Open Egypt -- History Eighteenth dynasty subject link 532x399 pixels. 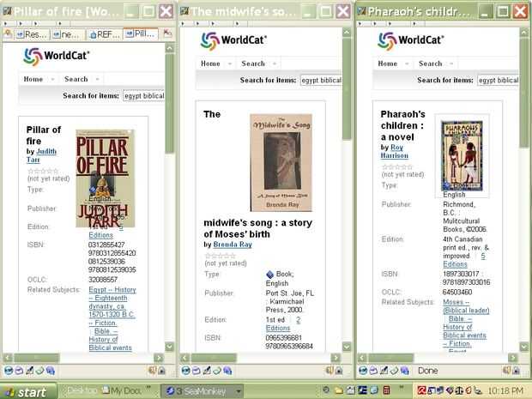(x=112, y=306)
